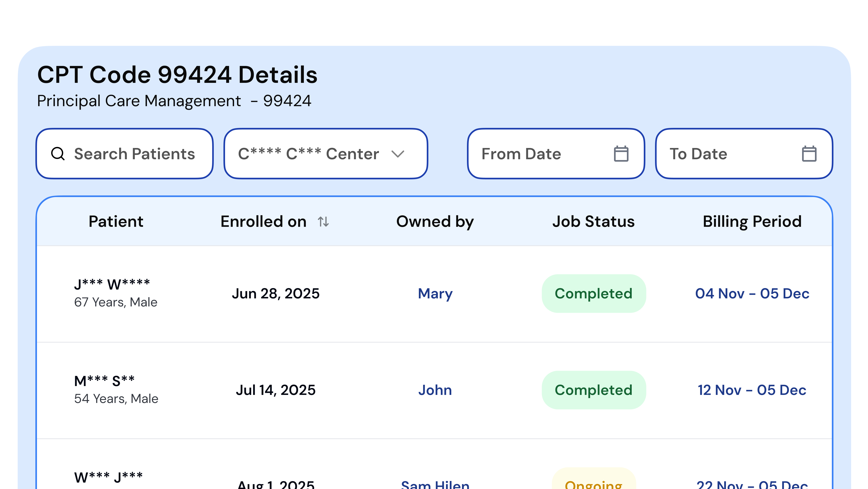
Task: Expand the C**** C*** Center dropdown
Action: 325,154
